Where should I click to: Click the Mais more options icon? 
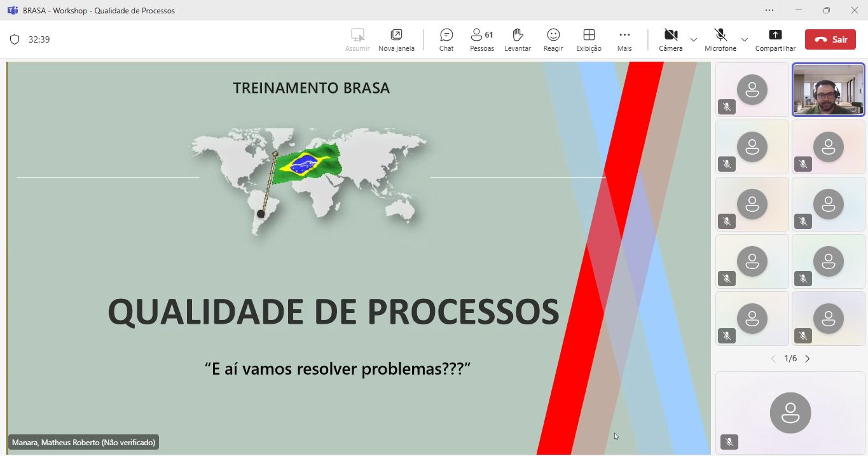tap(624, 39)
